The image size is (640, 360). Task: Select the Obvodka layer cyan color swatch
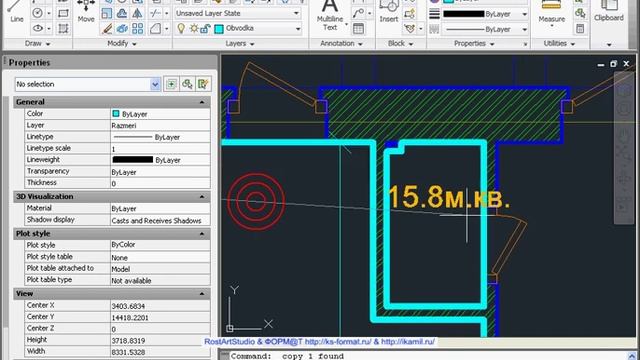[x=219, y=29]
